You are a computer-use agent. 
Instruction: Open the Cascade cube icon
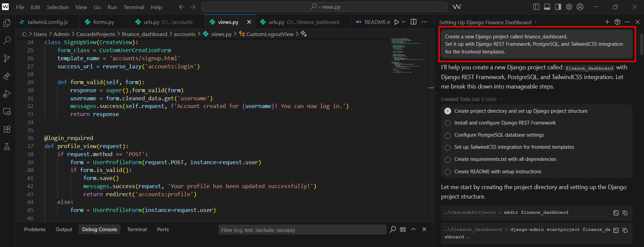point(617,22)
